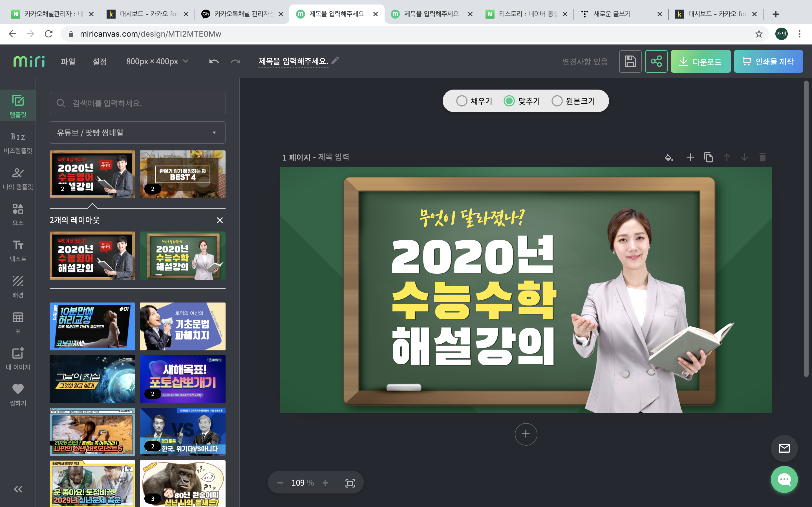The height and width of the screenshot is (507, 812).
Task: Click the 인쇄물 제작 button
Action: (768, 61)
